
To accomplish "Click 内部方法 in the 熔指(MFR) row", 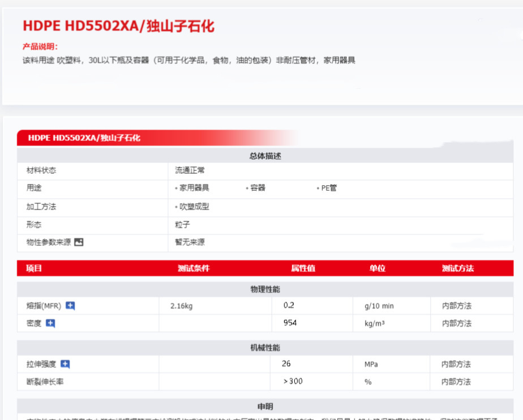I will (457, 306).
